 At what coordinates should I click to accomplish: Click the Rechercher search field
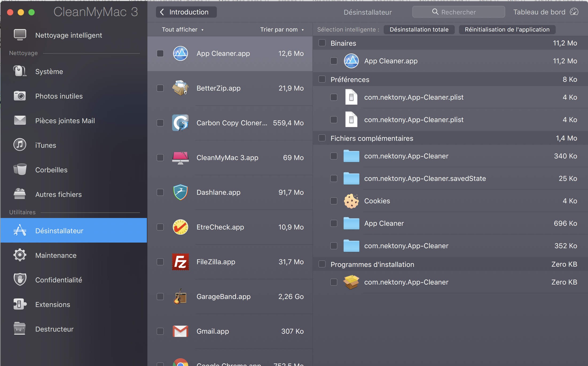pyautogui.click(x=458, y=12)
